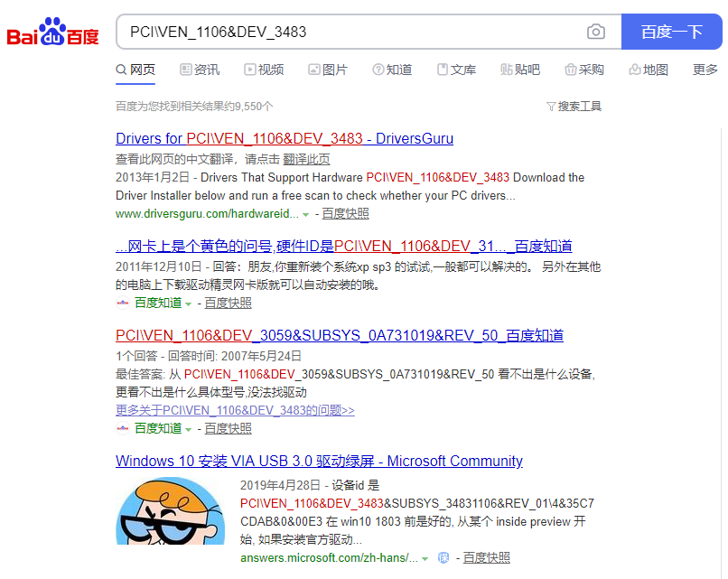Switch to the 资讯 tab
Image resolution: width=728 pixels, height=579 pixels.
200,70
